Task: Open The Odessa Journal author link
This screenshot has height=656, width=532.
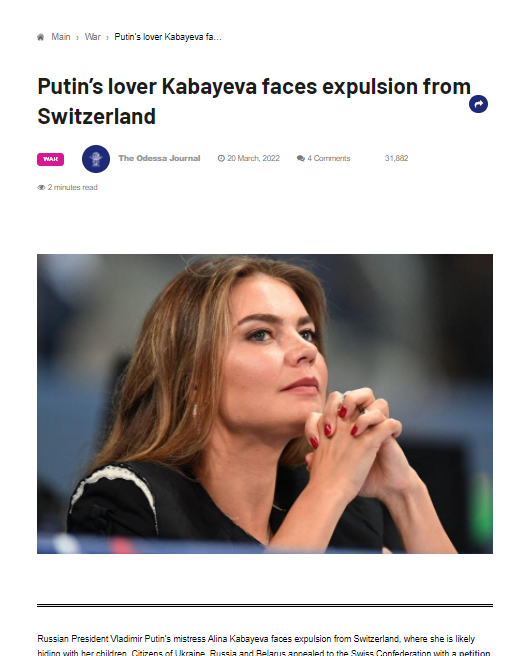Action: [159, 158]
